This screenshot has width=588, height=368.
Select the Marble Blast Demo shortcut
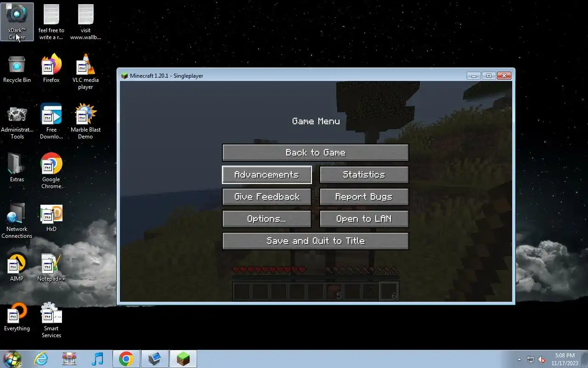[x=85, y=121]
